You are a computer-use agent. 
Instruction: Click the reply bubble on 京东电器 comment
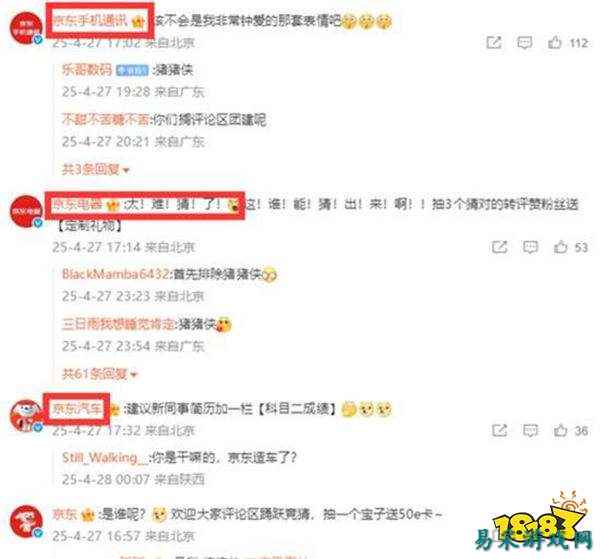530,247
